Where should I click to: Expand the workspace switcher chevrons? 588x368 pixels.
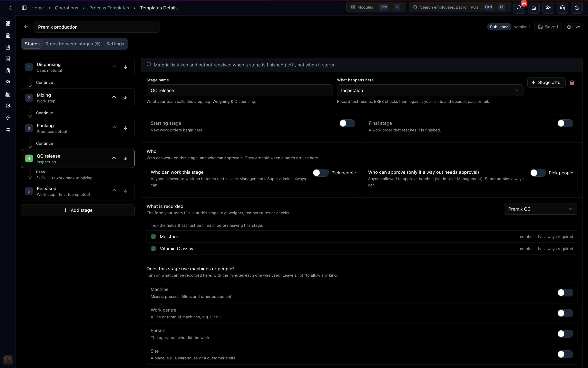[10, 8]
